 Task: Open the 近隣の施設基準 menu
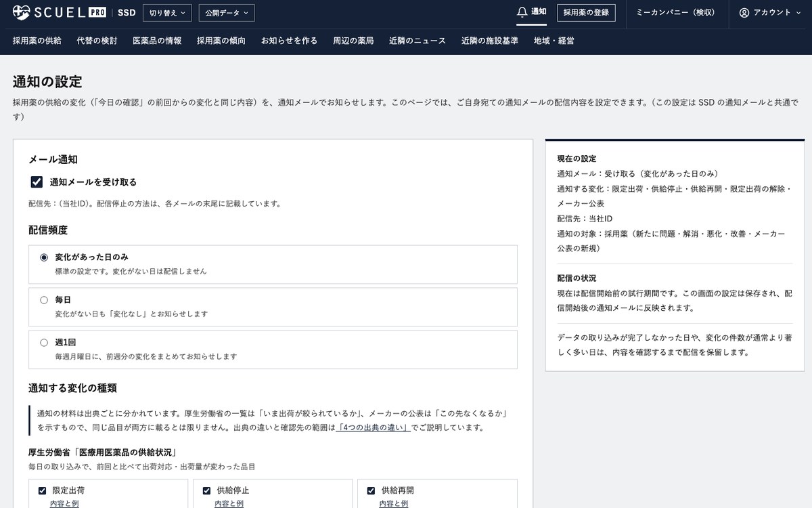[x=490, y=41]
